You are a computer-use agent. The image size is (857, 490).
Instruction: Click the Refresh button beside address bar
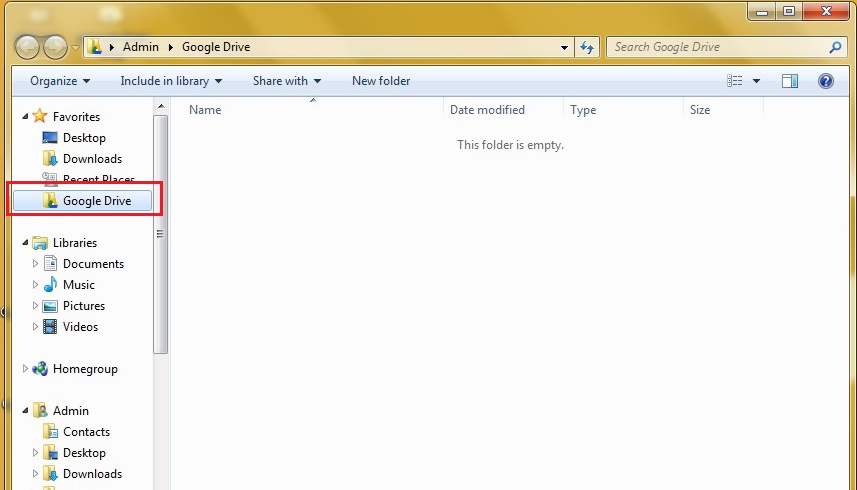click(587, 47)
